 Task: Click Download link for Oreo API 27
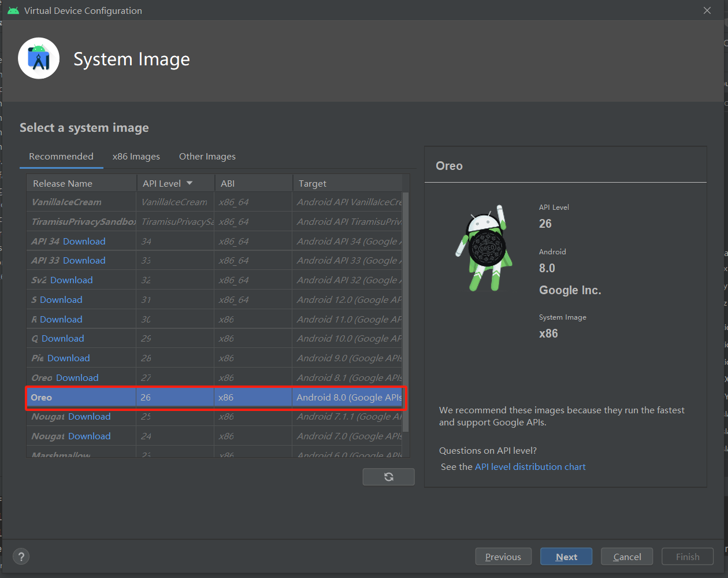pos(77,378)
